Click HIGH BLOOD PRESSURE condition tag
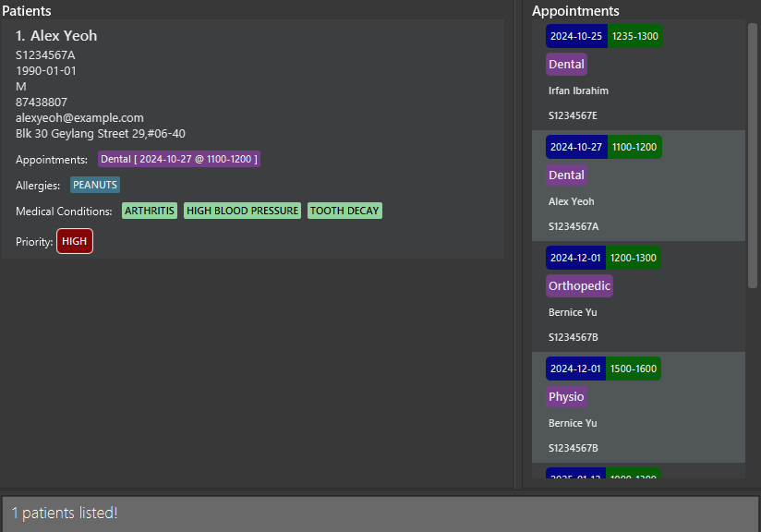Image resolution: width=761 pixels, height=532 pixels. click(x=242, y=211)
